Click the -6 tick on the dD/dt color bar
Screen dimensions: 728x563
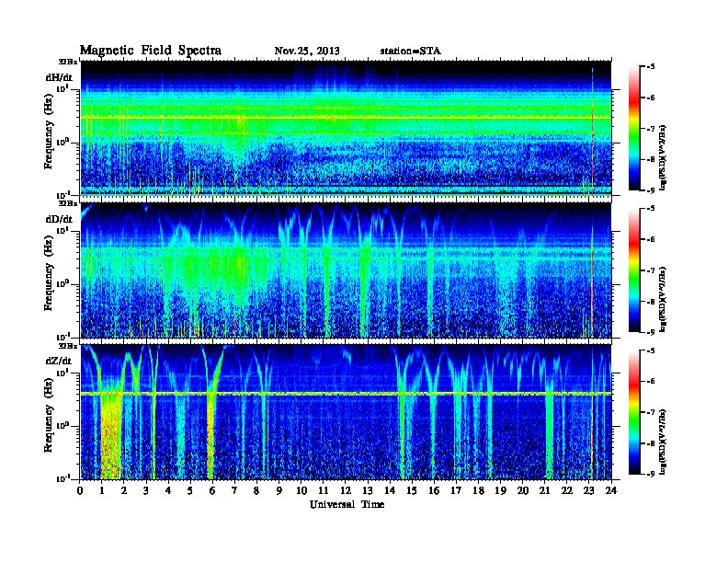(x=651, y=239)
